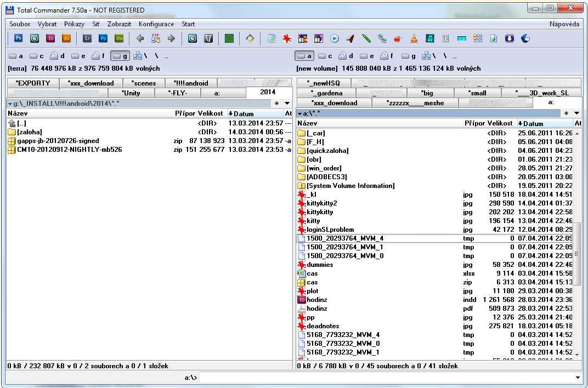
Task: Click the music note toolbar icon
Action: pyautogui.click(x=429, y=38)
